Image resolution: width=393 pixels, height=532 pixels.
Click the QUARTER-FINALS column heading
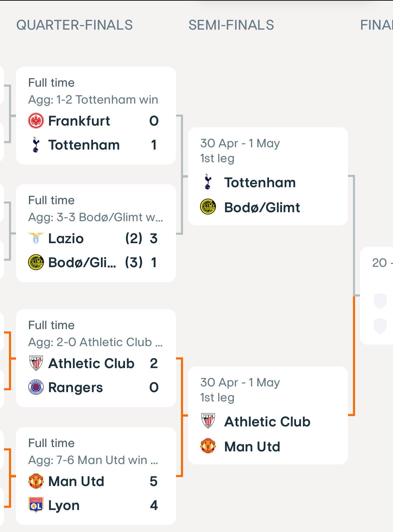tap(75, 25)
